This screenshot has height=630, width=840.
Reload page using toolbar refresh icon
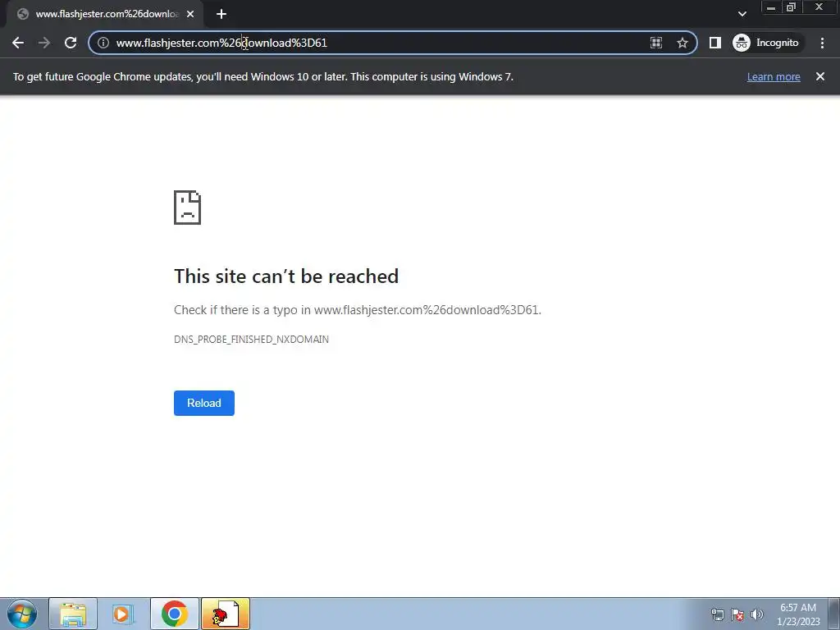point(71,43)
